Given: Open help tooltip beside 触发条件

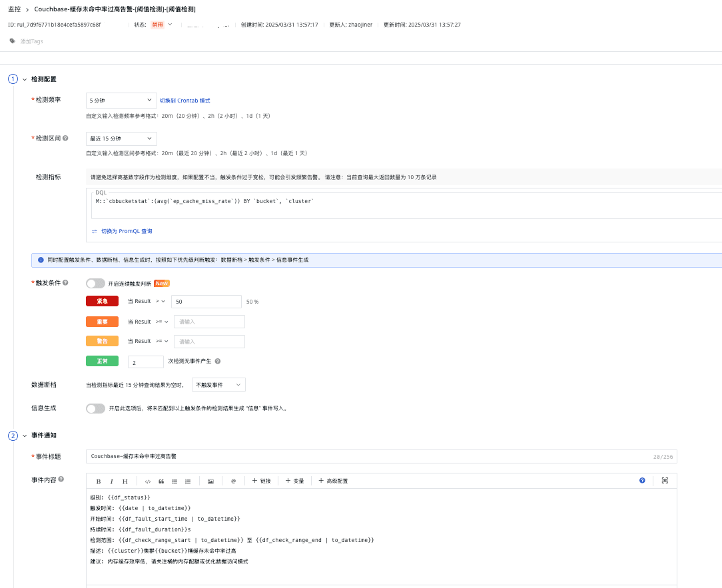Looking at the screenshot, I should 65,283.
